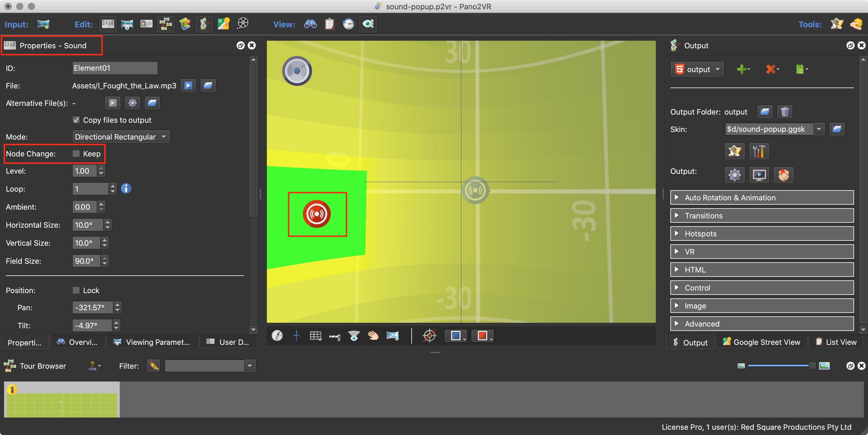Enable Position Lock checkbox
This screenshot has width=868, height=435.
point(76,290)
